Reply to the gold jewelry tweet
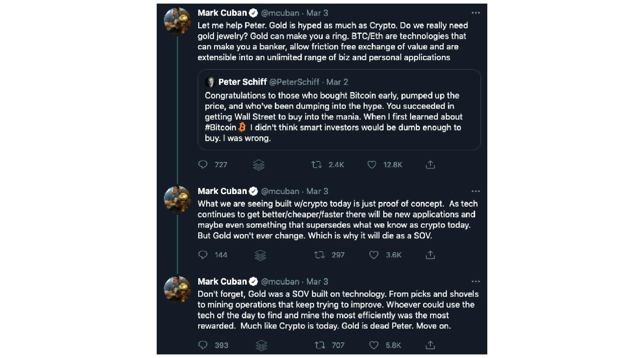This screenshot has height=358, width=644. (203, 165)
